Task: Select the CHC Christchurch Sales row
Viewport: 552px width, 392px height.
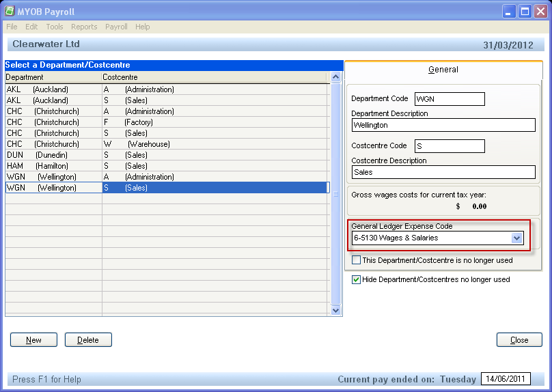Action: [167, 133]
